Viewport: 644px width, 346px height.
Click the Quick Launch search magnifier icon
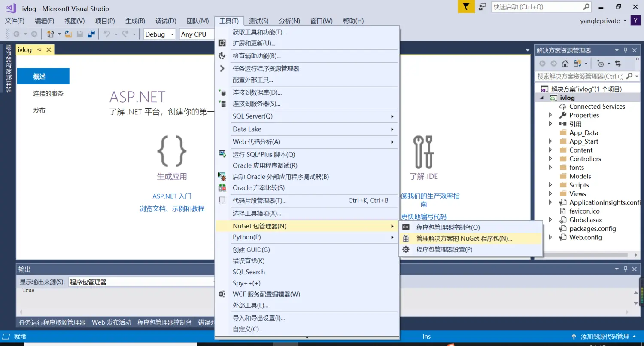click(586, 7)
